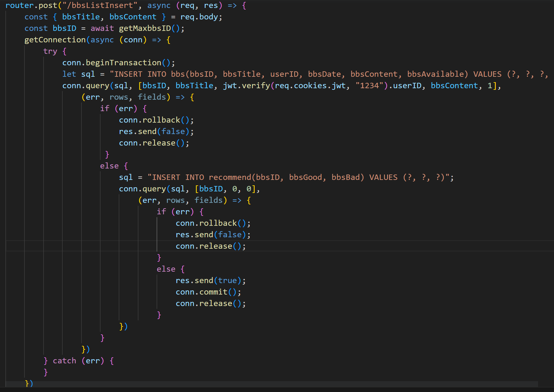This screenshot has height=392, width=554.
Task: Click the INSERT INTO bbs SQL string
Action: [329, 74]
